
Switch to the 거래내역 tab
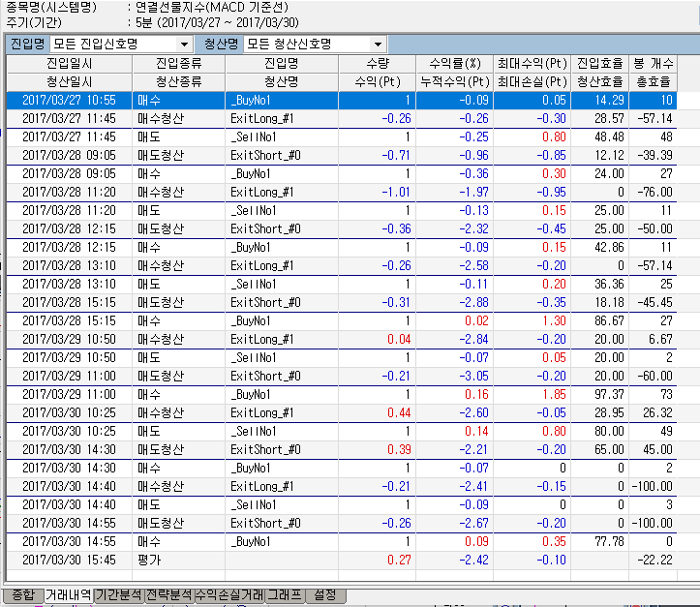69,595
